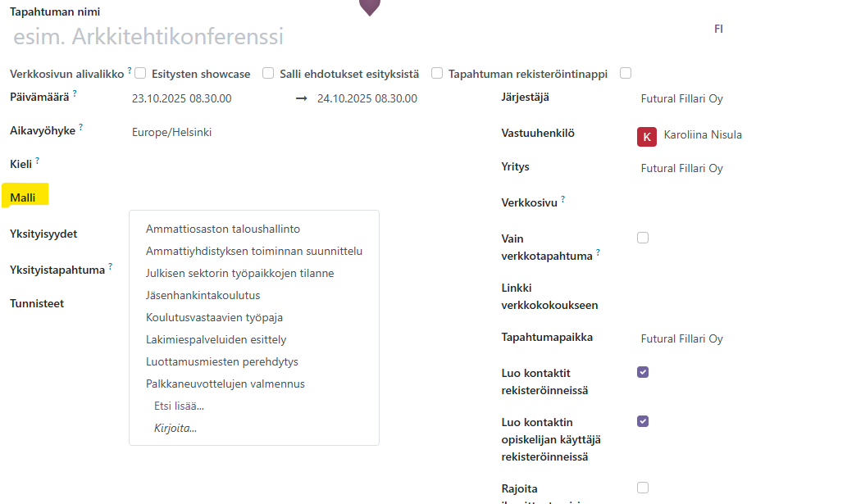The image size is (847, 504).
Task: Click the start date 23.10.2025 field
Action: click(181, 99)
